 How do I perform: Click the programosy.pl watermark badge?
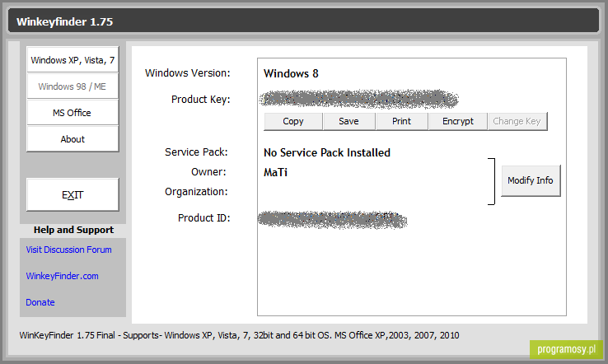pos(567,349)
